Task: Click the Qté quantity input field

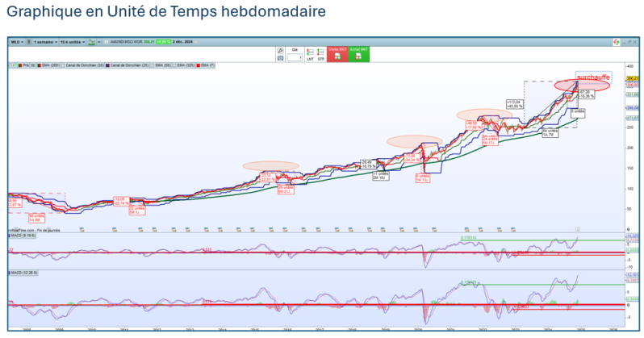Action: pyautogui.click(x=295, y=57)
